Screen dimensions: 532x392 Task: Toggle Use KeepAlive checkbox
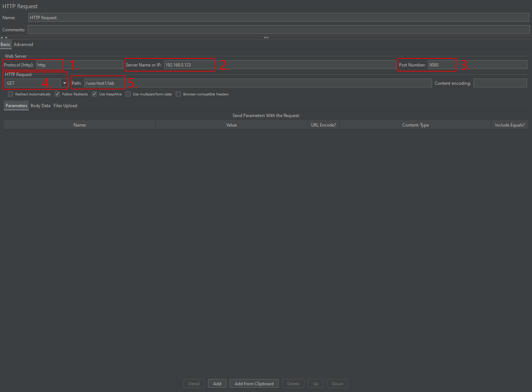pos(94,94)
